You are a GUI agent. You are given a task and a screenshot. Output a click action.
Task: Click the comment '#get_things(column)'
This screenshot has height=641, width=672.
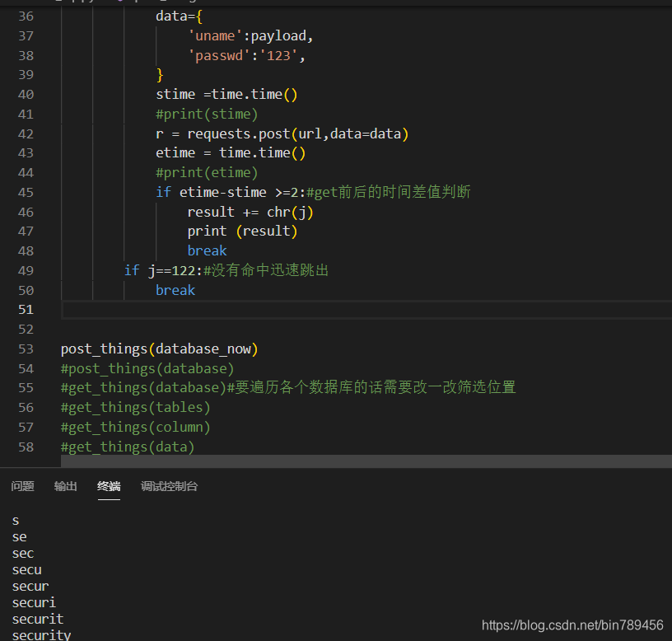[x=135, y=427]
